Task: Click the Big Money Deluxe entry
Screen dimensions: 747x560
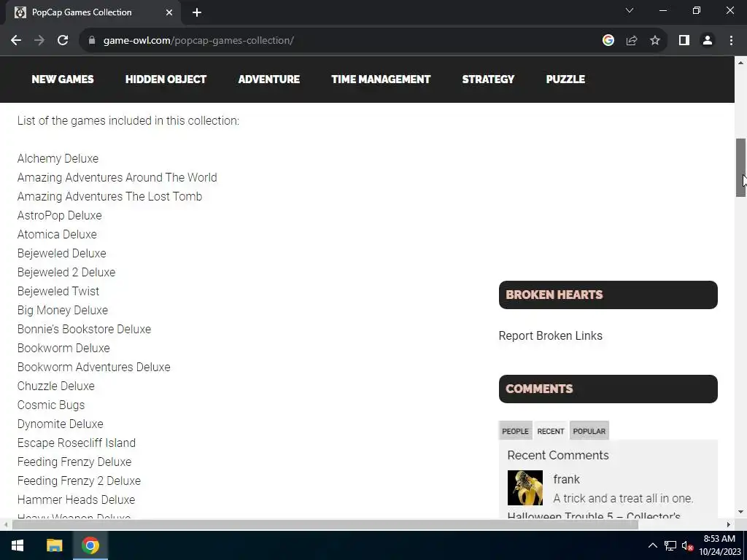Action: [x=63, y=311]
